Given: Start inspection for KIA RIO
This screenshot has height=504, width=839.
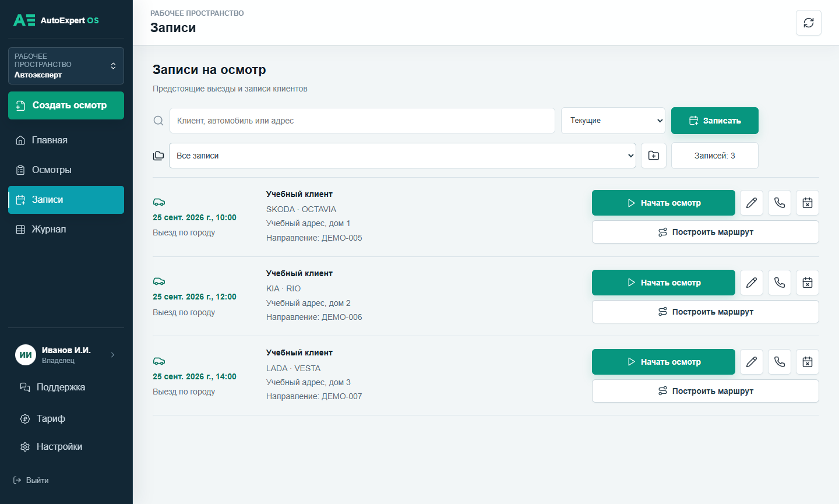Looking at the screenshot, I should click(664, 283).
